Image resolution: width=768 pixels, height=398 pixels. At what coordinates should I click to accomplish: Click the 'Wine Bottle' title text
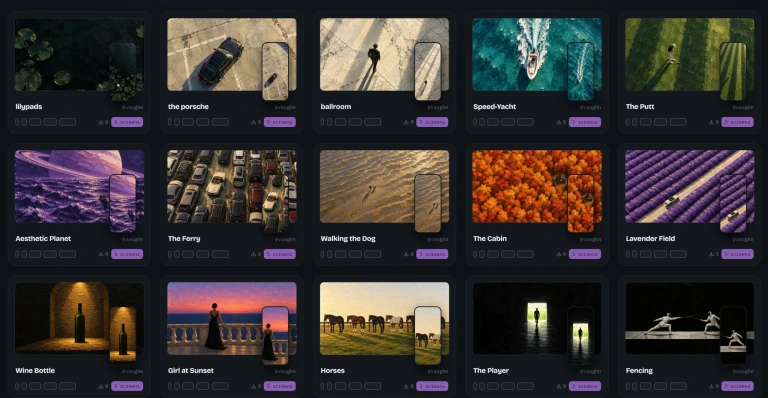[35, 371]
